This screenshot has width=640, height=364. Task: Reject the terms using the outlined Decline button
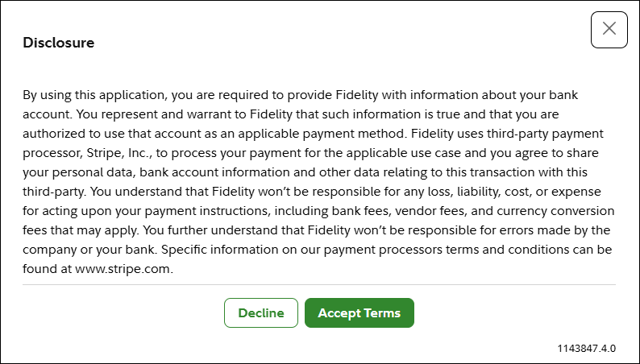261,312
